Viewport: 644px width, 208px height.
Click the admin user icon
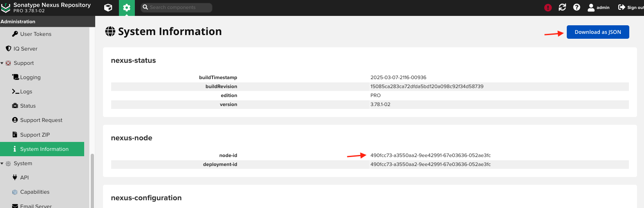coord(591,7)
